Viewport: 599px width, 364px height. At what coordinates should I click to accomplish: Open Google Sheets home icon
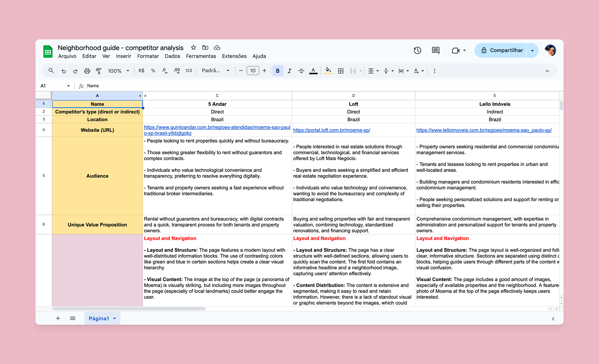(48, 51)
